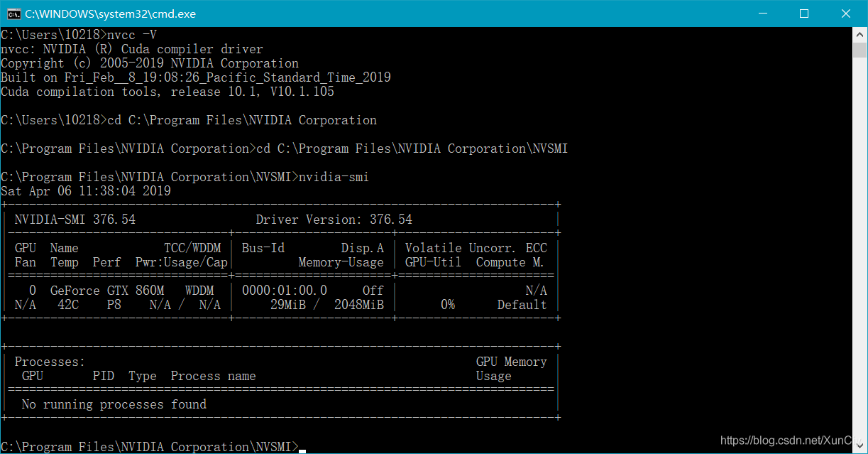Click the performance state 'P8'
This screenshot has width=868, height=454.
coord(114,305)
